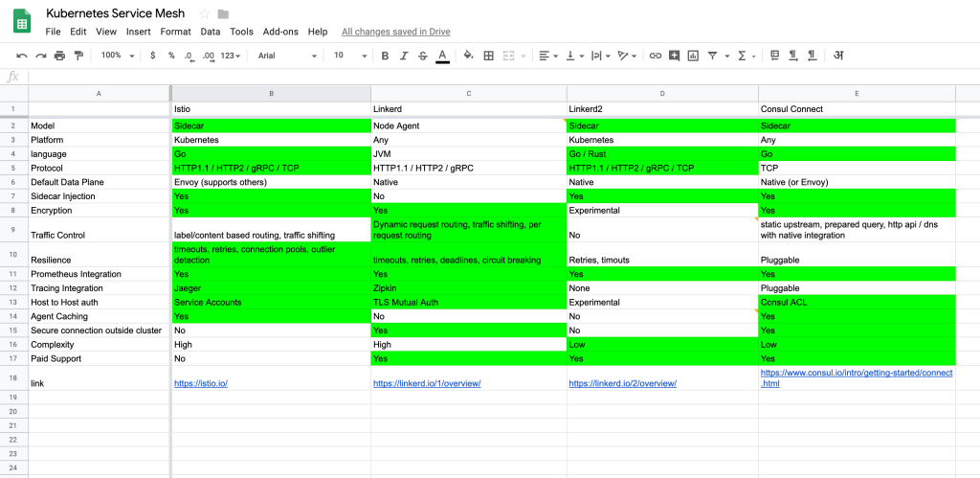Click the text direction right-to-left icon

pos(812,56)
